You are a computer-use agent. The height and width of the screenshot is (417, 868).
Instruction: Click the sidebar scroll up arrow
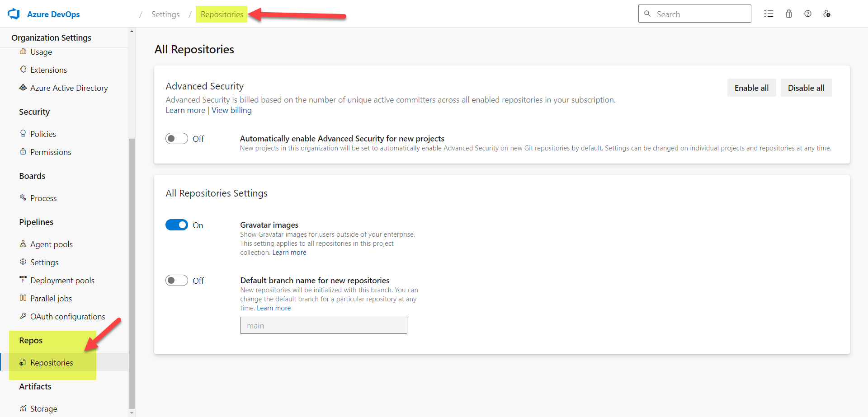coord(132,31)
